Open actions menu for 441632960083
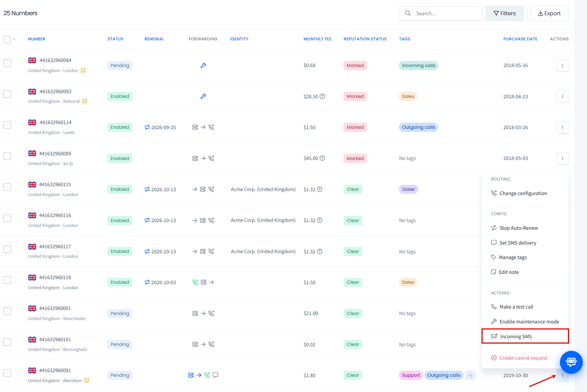587x392 pixels. coord(562,96)
